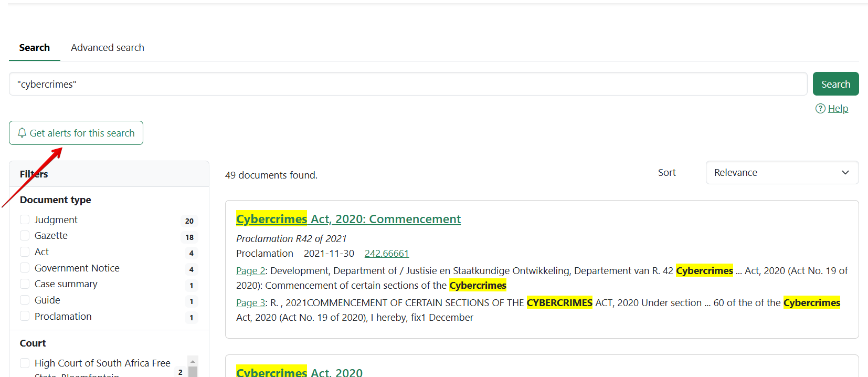The image size is (868, 377).
Task: Tick the High Court Free State checkbox
Action: coord(25,363)
